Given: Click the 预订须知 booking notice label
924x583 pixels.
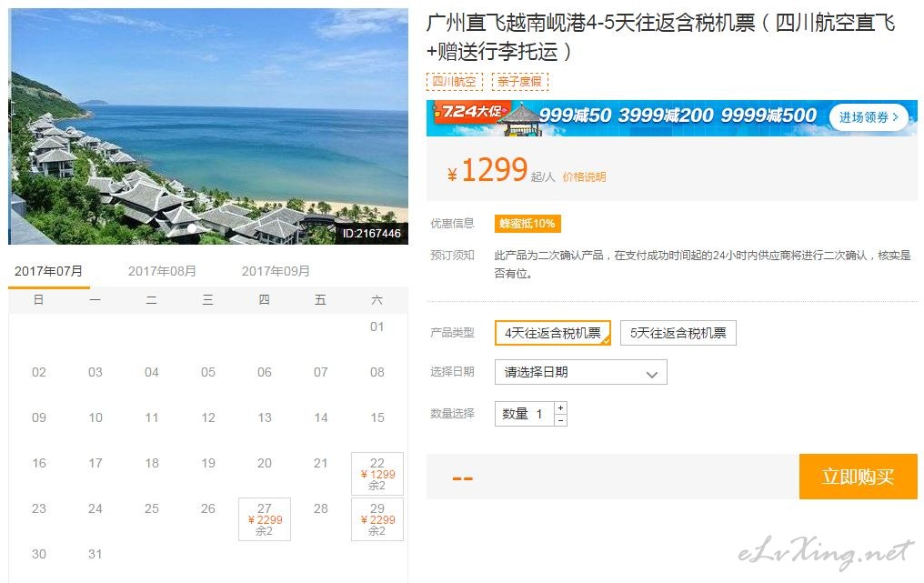Looking at the screenshot, I should point(453,256).
